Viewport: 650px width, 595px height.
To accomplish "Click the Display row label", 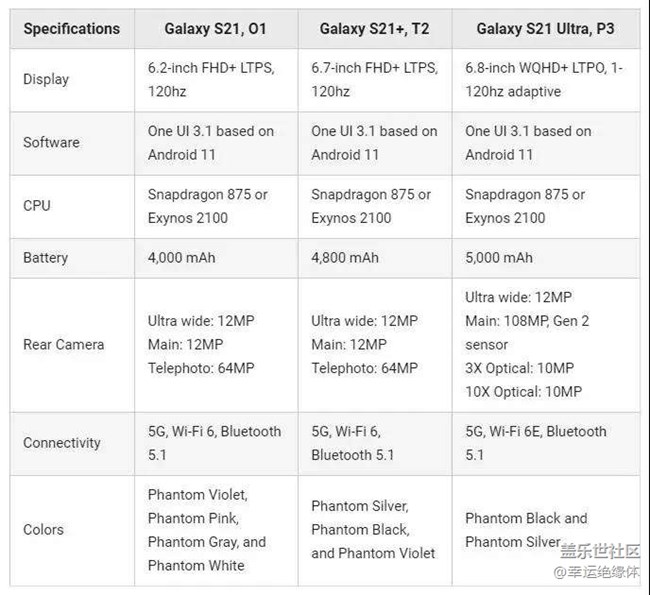I will (x=46, y=79).
